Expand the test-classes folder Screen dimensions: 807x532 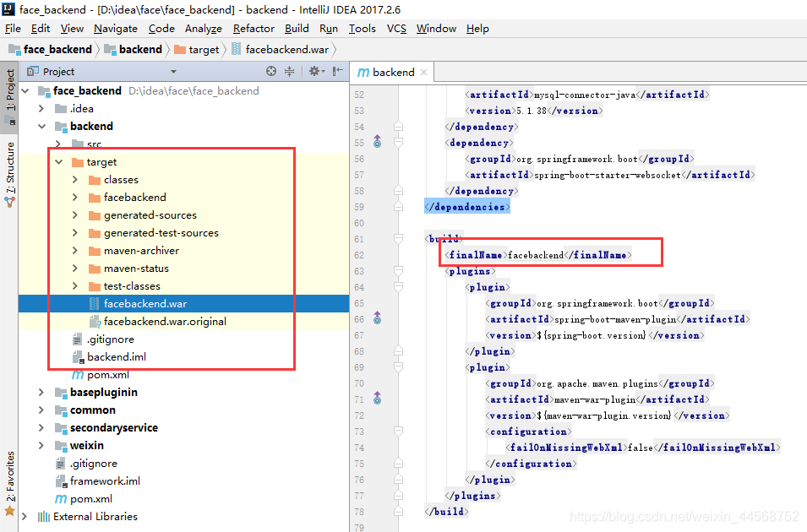tap(75, 286)
